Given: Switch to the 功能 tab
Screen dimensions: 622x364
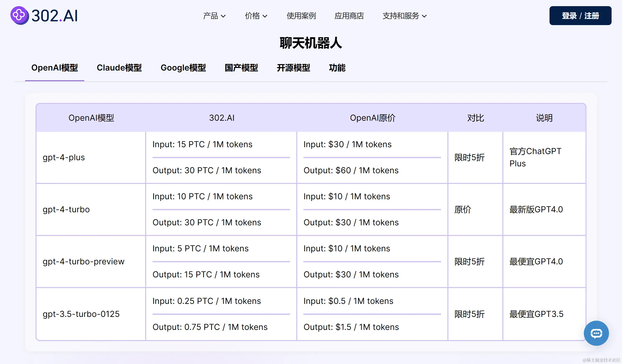Looking at the screenshot, I should pos(337,68).
